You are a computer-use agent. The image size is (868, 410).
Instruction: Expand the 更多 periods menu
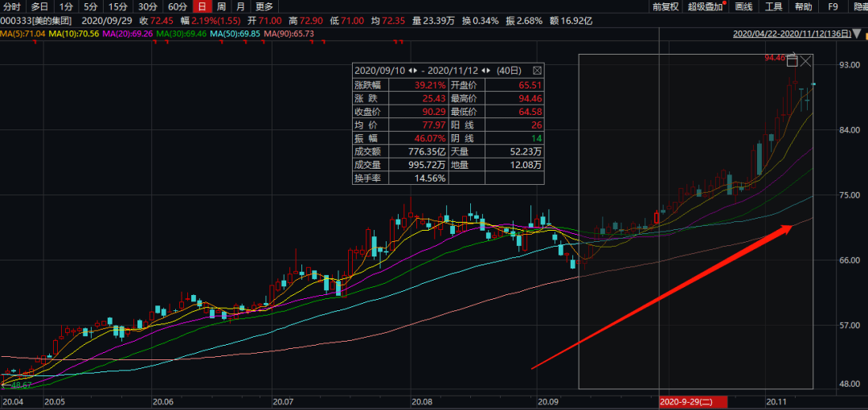click(264, 6)
